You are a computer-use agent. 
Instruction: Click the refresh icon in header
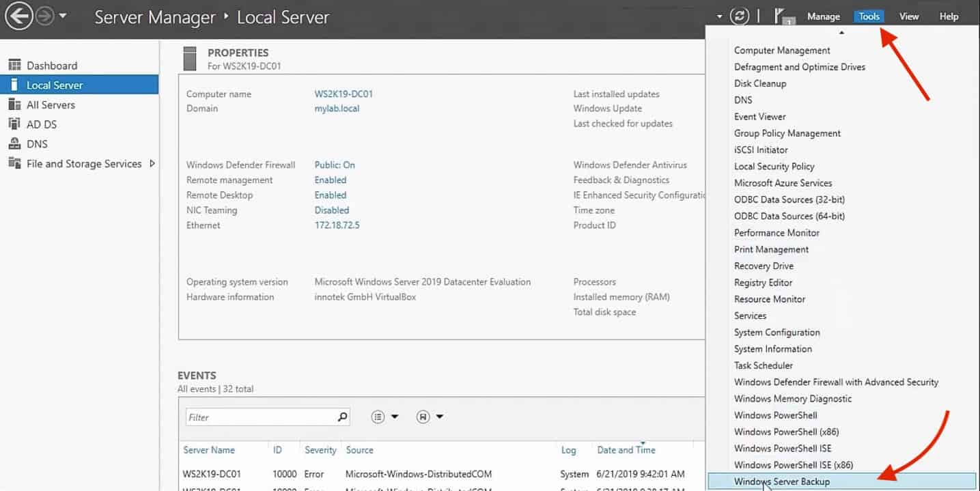(740, 16)
